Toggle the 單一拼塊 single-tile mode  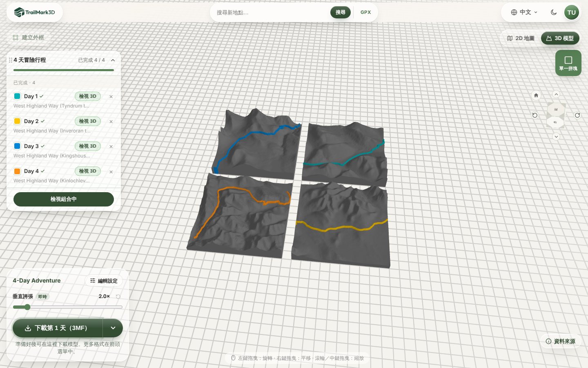(568, 63)
